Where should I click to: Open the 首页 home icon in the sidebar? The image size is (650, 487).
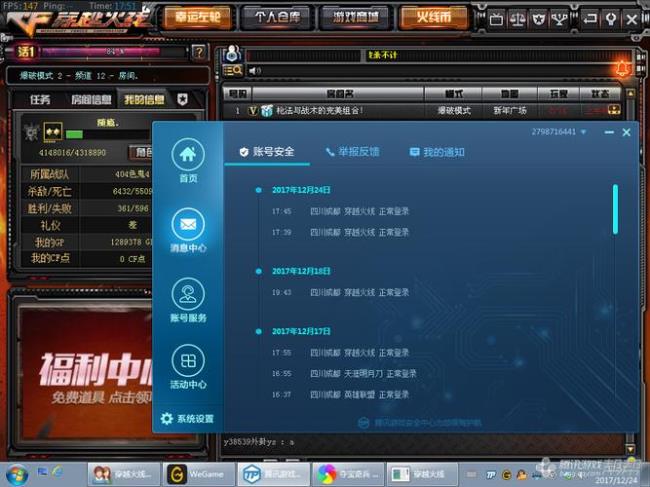point(188,155)
